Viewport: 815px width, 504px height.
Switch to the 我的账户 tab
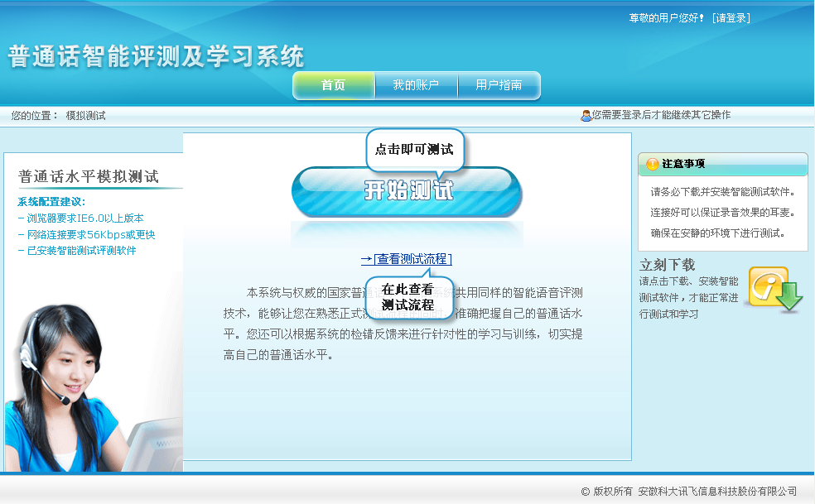(415, 85)
